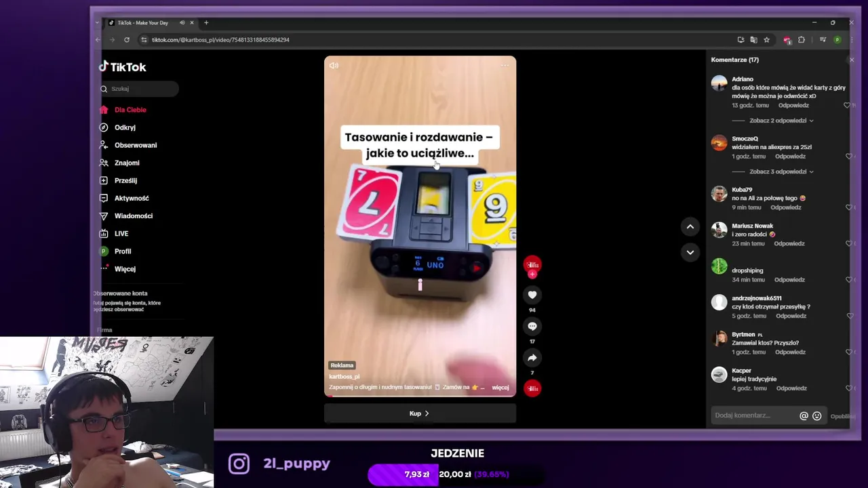Reply to Kacper's comment via Odpowiedz
The image size is (868, 488).
pyautogui.click(x=791, y=388)
